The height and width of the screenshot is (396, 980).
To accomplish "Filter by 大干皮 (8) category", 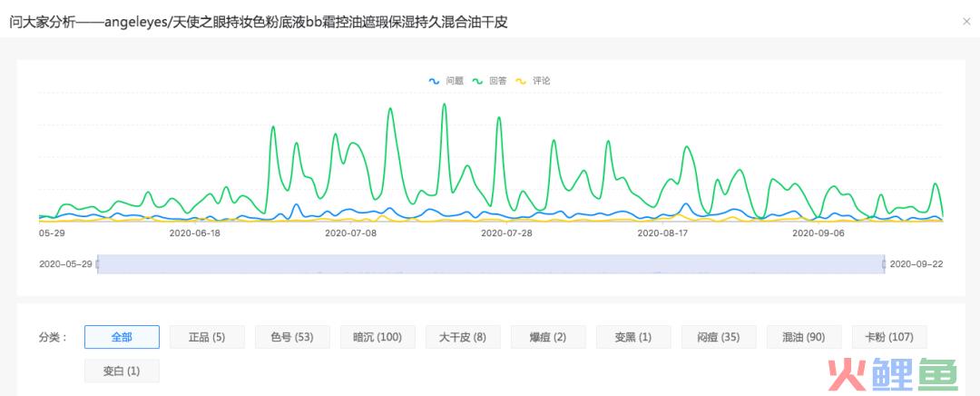I will pos(463,337).
